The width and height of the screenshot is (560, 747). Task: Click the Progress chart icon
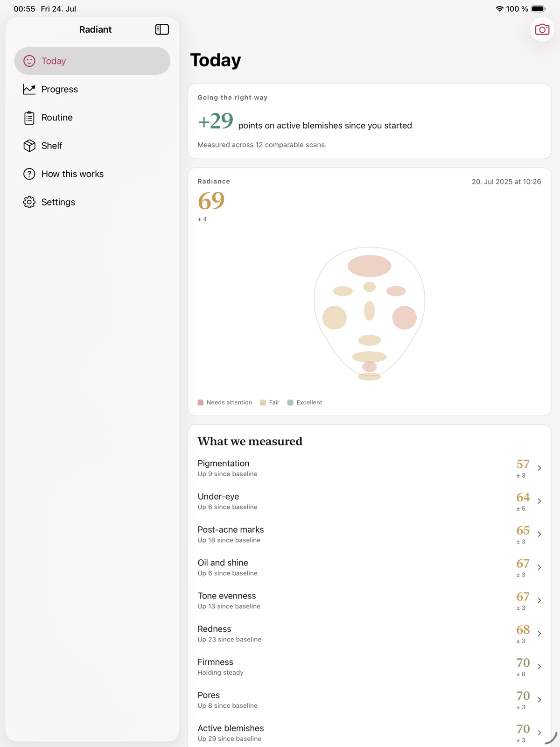click(29, 89)
